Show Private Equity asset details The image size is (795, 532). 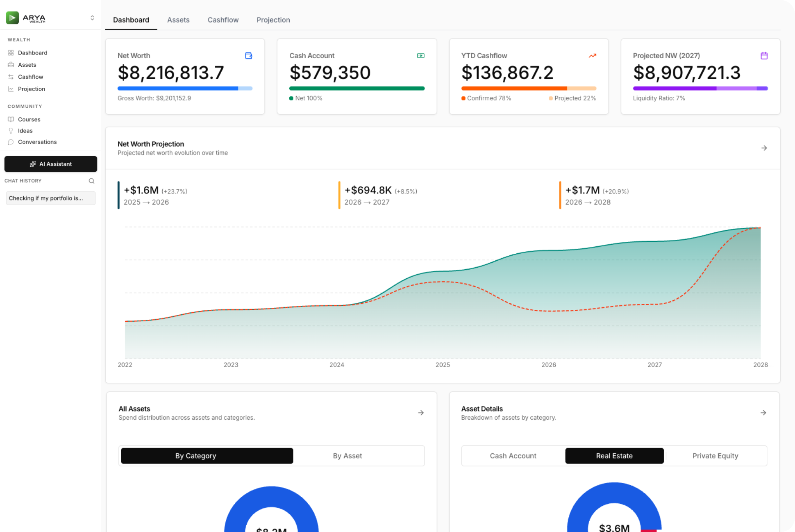715,456
